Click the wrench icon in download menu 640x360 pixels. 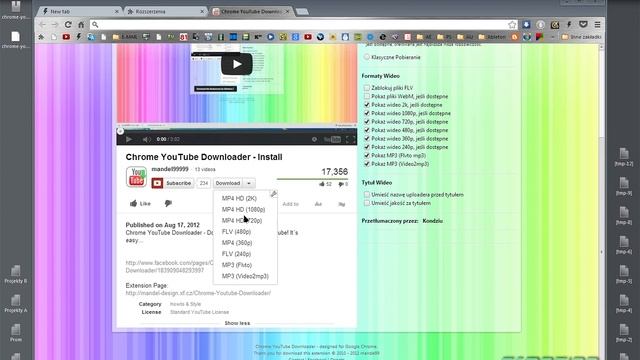pos(273,194)
